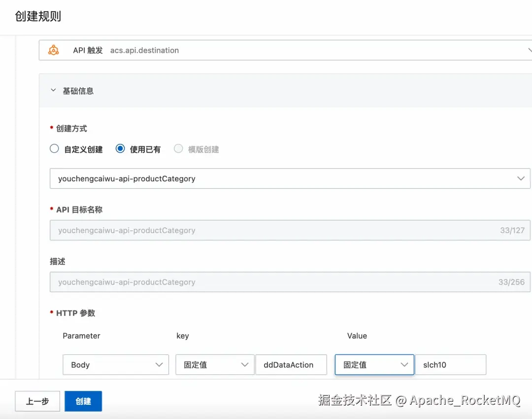Open the Body parameter dropdown
Image resolution: width=532 pixels, height=419 pixels.
116,365
